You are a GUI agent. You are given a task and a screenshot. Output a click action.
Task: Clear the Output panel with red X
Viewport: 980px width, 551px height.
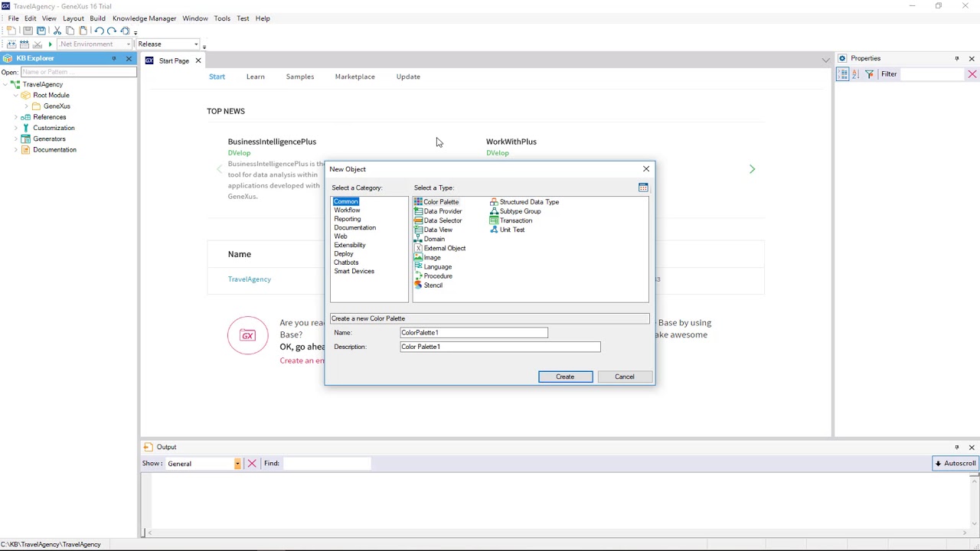pos(252,463)
